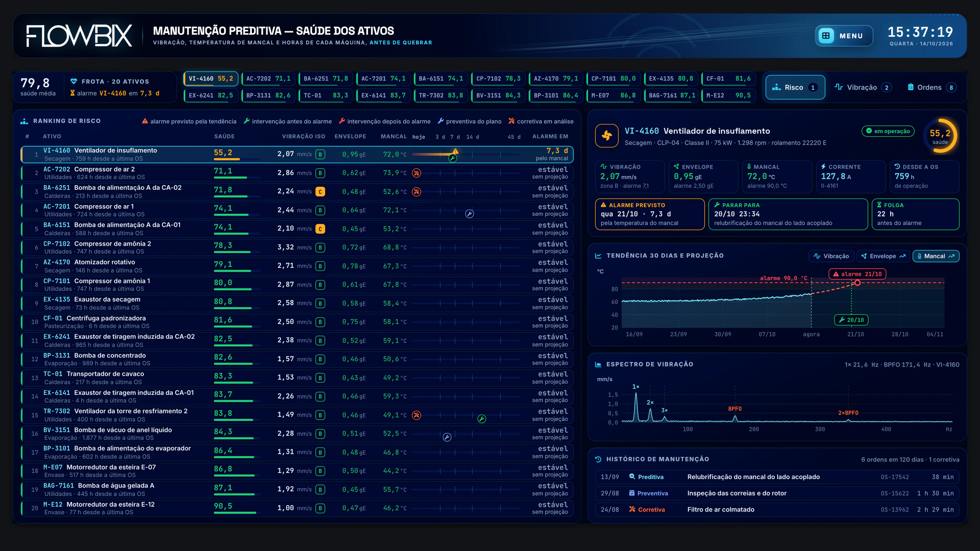Viewport: 980px width, 551px height.
Task: Click the Corretiva icon for OS-13962
Action: coord(632,509)
